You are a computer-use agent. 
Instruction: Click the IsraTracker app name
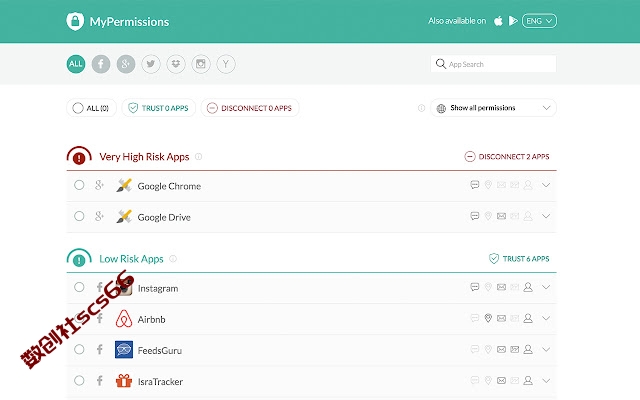160,381
